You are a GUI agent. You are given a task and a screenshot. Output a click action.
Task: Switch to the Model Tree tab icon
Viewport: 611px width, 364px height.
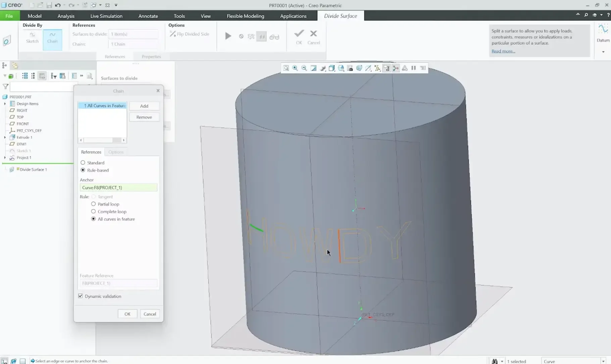[x=5, y=65]
